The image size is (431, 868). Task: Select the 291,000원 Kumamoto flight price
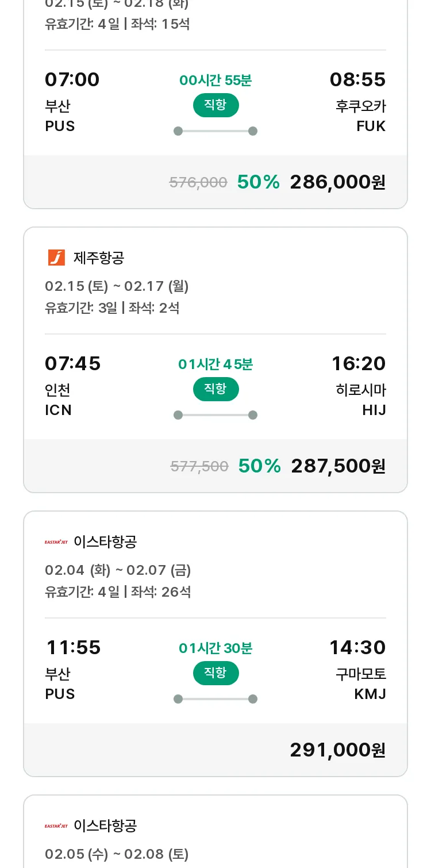[x=338, y=750]
